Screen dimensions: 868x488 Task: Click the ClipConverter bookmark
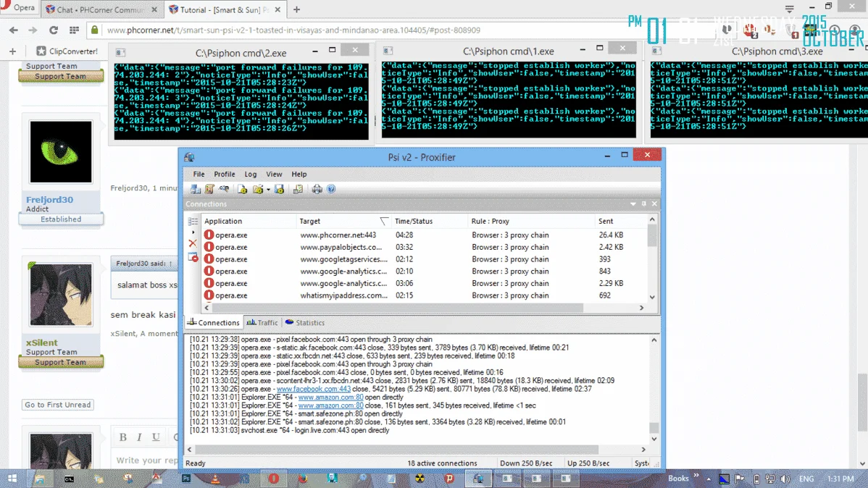(67, 51)
